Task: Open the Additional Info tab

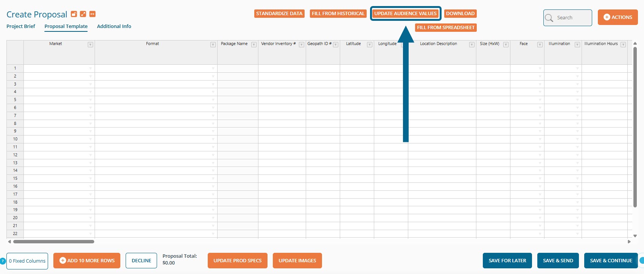Action: pyautogui.click(x=114, y=26)
